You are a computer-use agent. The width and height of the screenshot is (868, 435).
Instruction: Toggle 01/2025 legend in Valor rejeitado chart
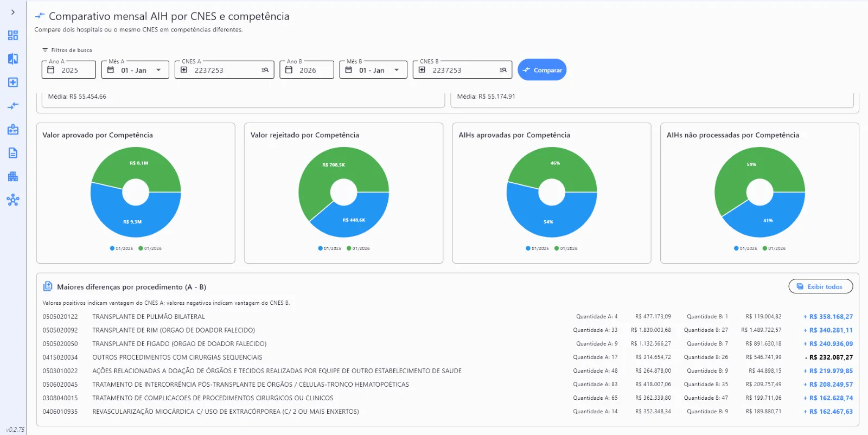(x=330, y=248)
